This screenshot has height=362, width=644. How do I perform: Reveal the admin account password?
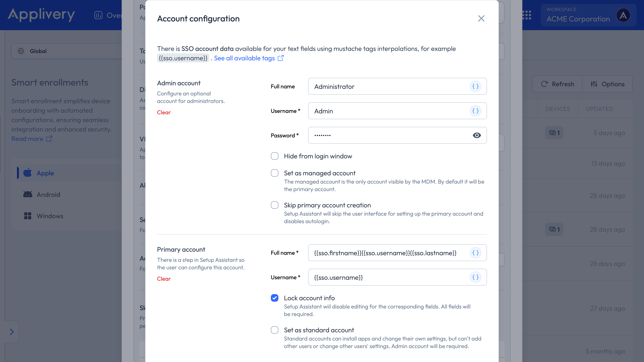477,135
